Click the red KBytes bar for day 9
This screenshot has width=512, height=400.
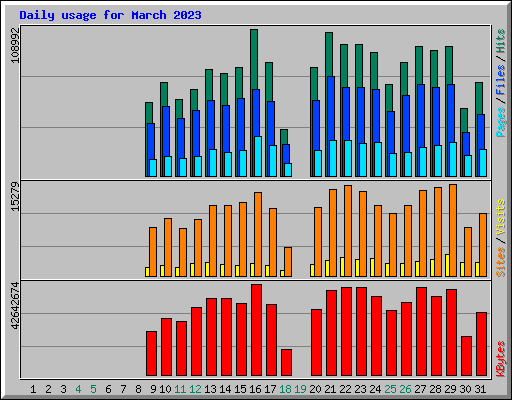(151, 353)
